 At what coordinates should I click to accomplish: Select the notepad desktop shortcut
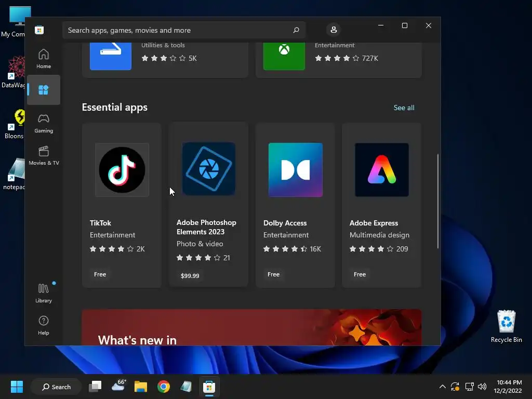[14, 174]
